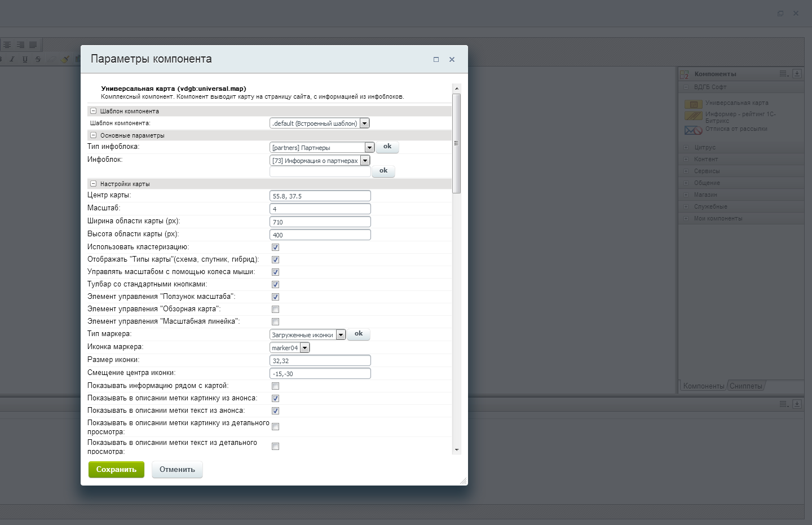
Task: Expand Мои компоненты group
Action: [686, 218]
